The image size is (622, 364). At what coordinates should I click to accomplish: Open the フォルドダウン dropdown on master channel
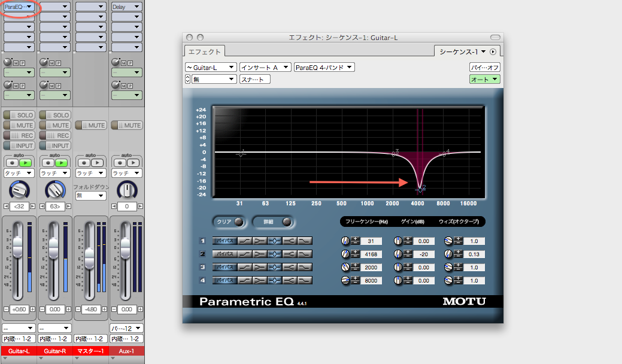coord(91,196)
